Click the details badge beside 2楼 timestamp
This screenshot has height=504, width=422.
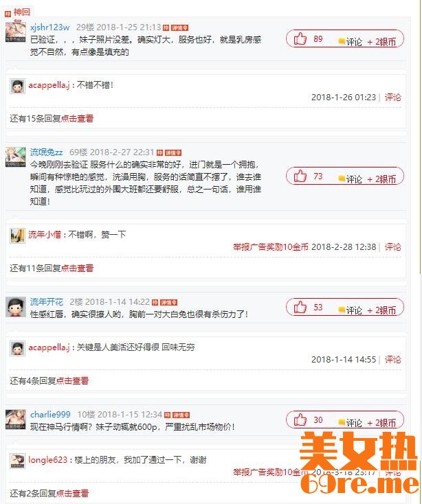click(x=168, y=303)
